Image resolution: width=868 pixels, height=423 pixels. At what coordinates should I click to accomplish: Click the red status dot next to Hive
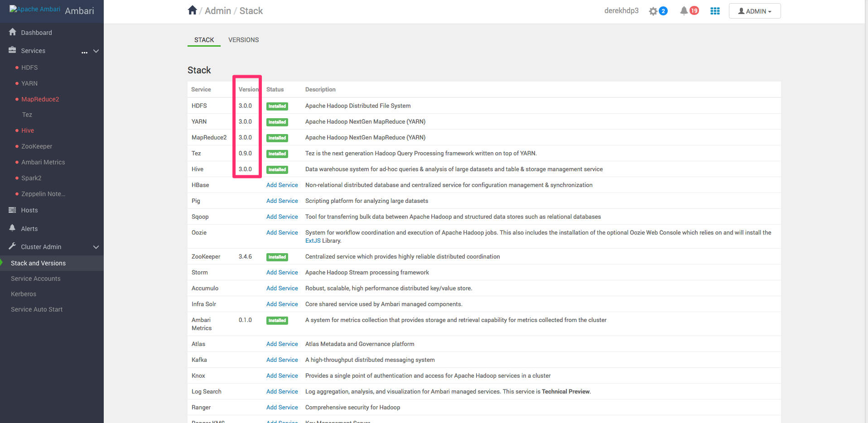(17, 130)
